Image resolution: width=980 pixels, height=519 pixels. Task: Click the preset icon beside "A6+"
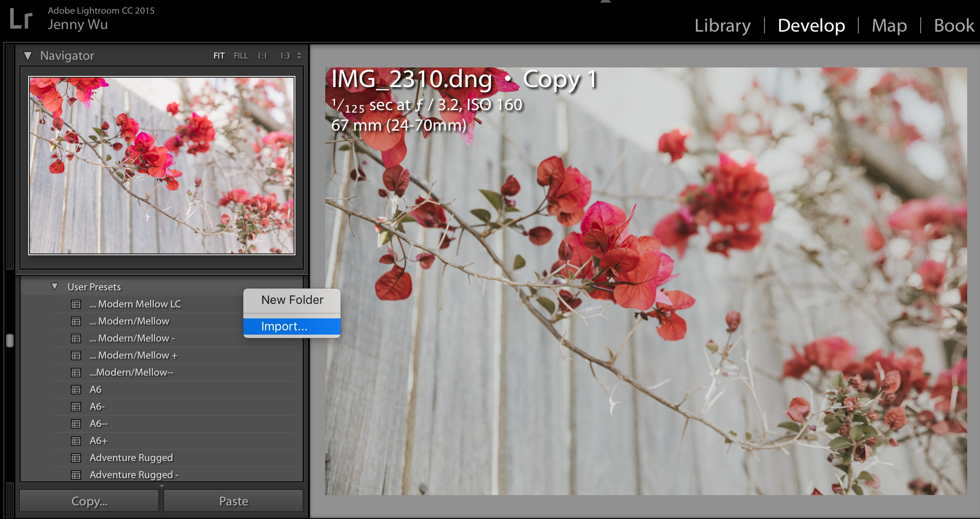click(76, 440)
